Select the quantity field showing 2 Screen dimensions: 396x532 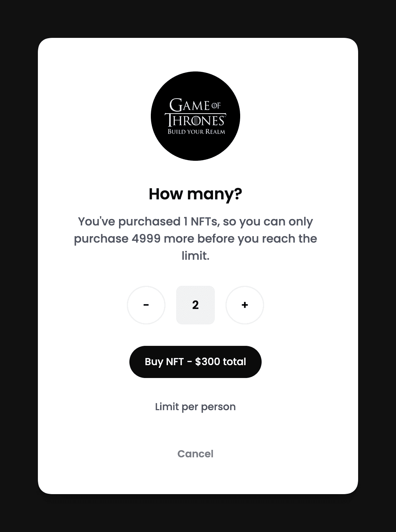pyautogui.click(x=195, y=305)
